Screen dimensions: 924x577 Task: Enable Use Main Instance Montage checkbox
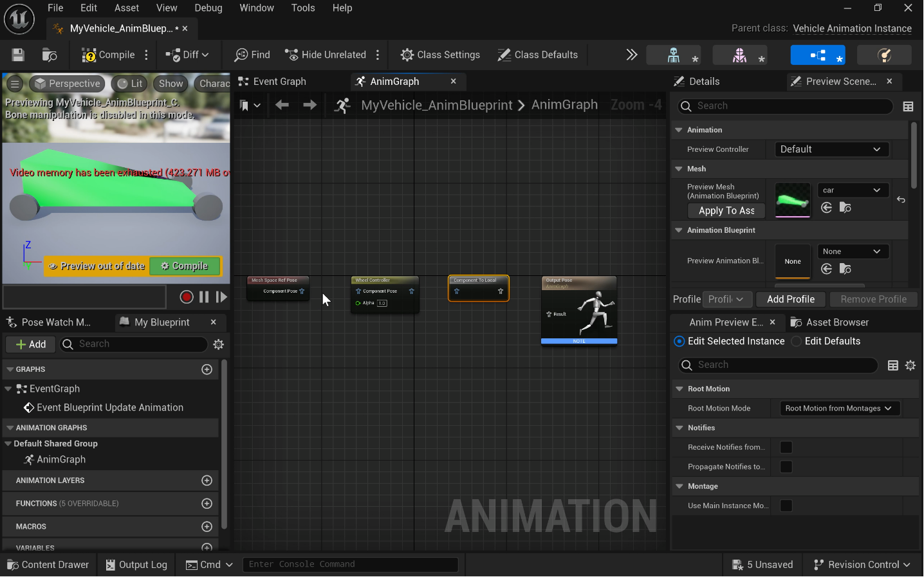coord(786,506)
